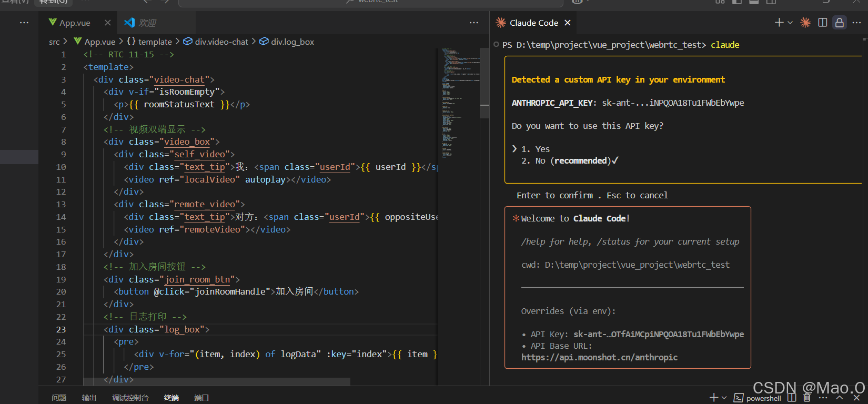Open the App.vue breadcrumb dropdown
This screenshot has height=404, width=868.
(95, 42)
